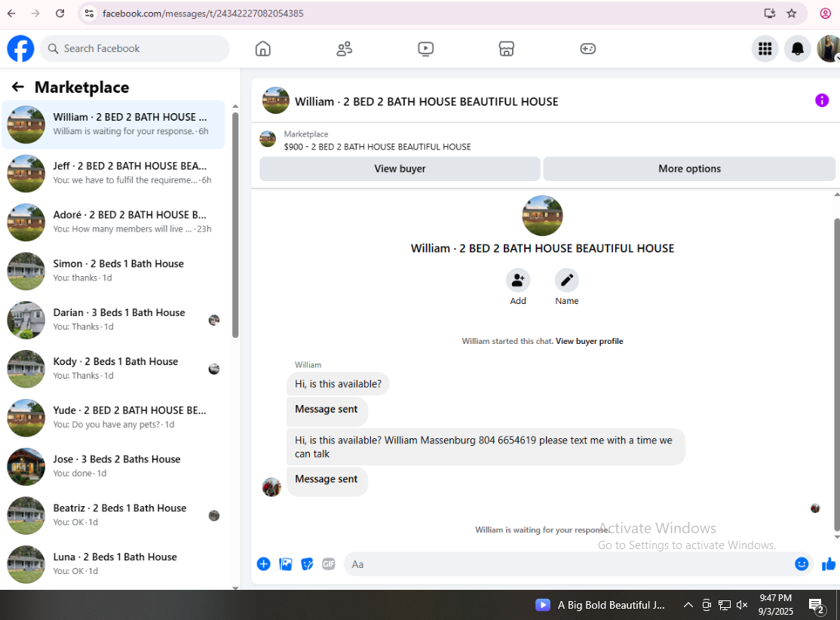This screenshot has width=840, height=620.
Task: Open the Simon 2 Beds 1 Bath conversation
Action: [114, 271]
